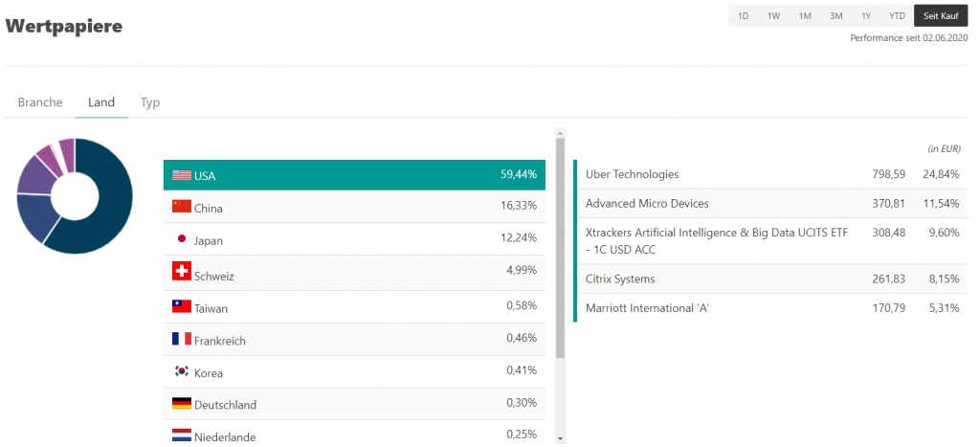Click the 370,81 value for AMD

point(889,204)
